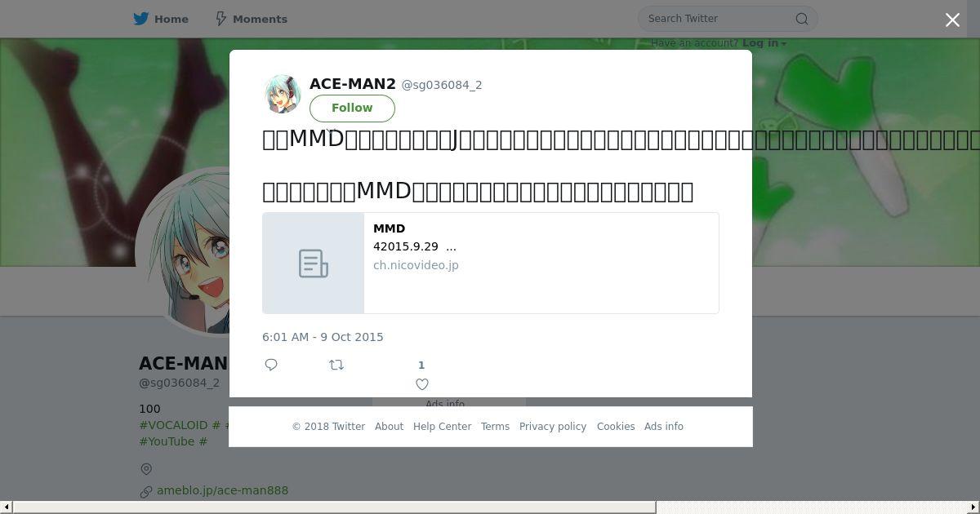Open the Cookies footer link
Screen dimensions: 980x514
tap(616, 427)
